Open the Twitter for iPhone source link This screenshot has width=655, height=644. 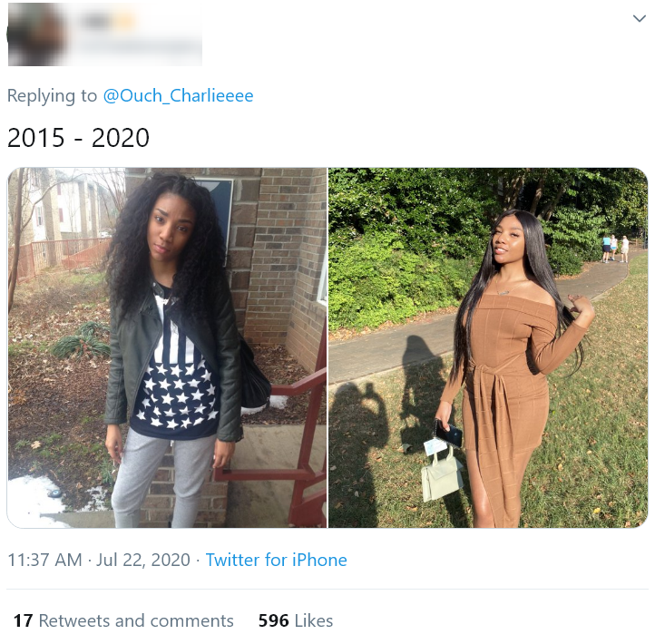pos(276,560)
